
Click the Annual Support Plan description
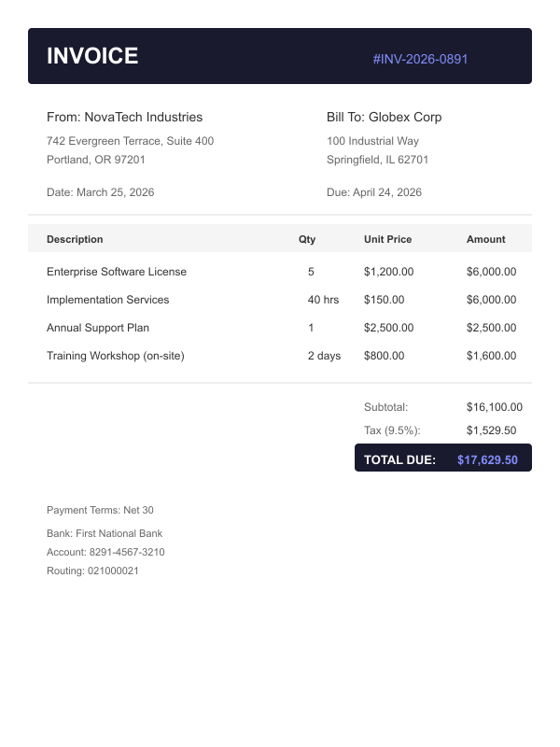[98, 328]
